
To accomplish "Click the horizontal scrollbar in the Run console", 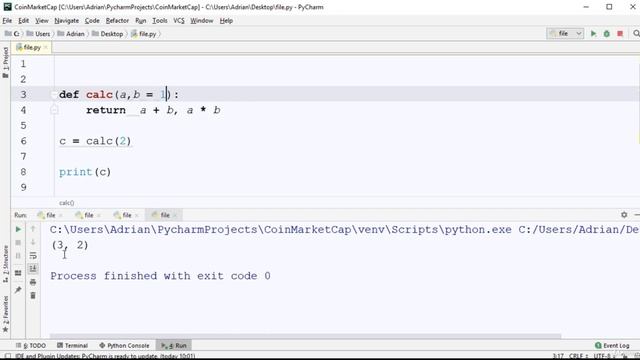I will 305,336.
